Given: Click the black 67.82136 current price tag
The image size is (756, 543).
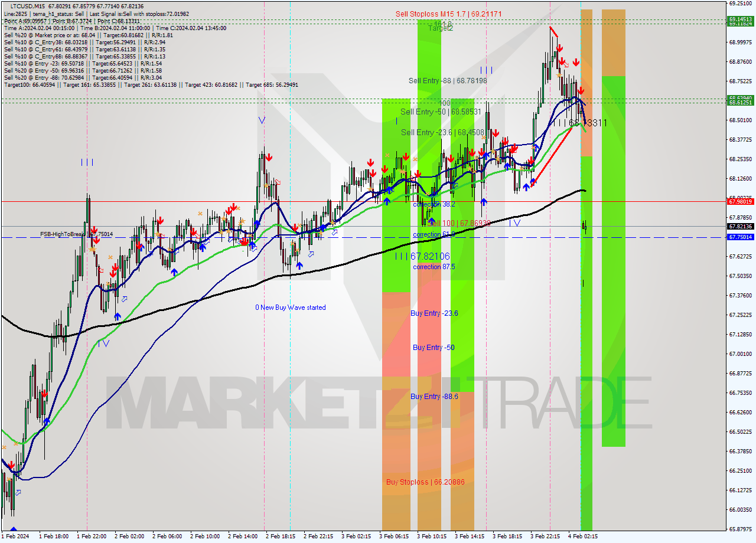Looking at the screenshot, I should pos(740,226).
